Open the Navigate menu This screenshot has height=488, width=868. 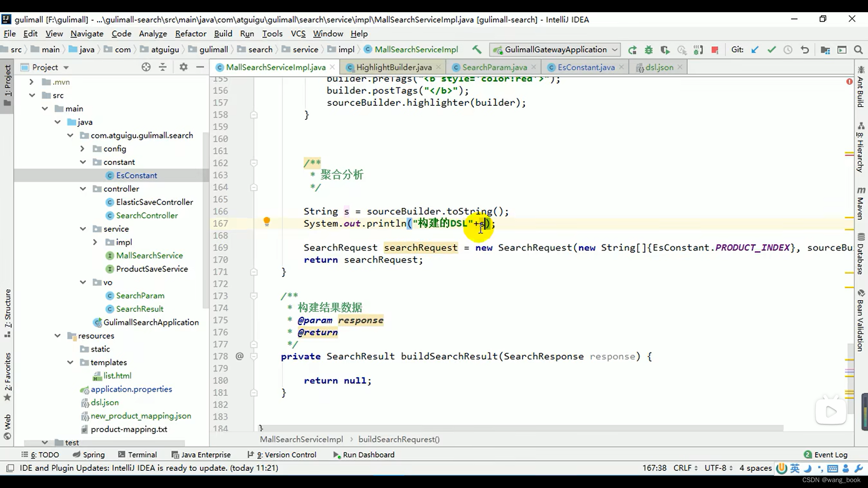point(87,33)
